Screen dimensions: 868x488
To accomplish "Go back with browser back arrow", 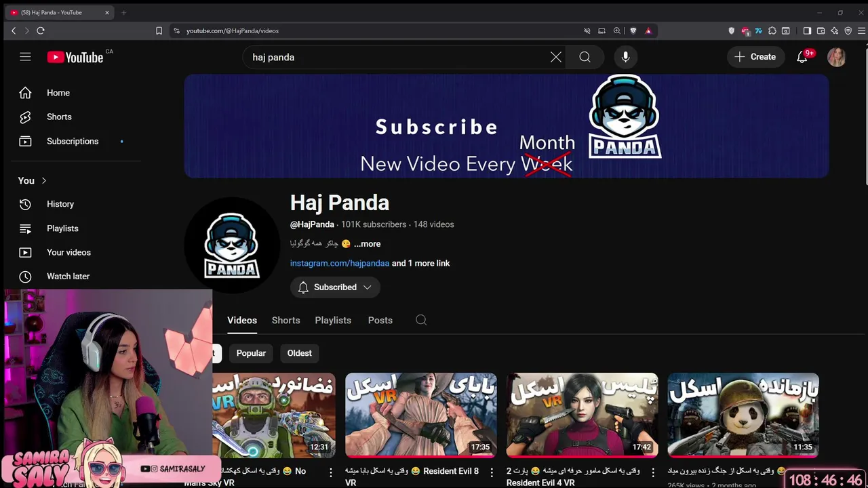I will tap(14, 30).
